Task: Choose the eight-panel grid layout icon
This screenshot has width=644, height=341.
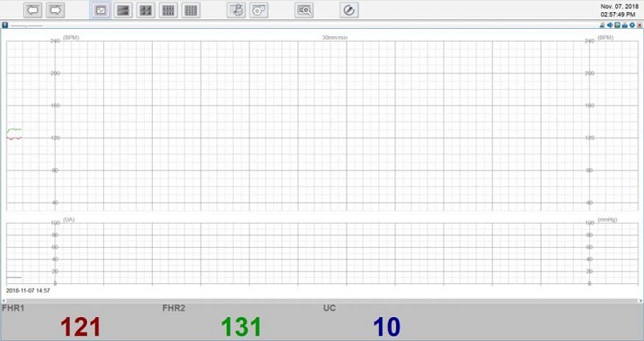Action: [168, 10]
